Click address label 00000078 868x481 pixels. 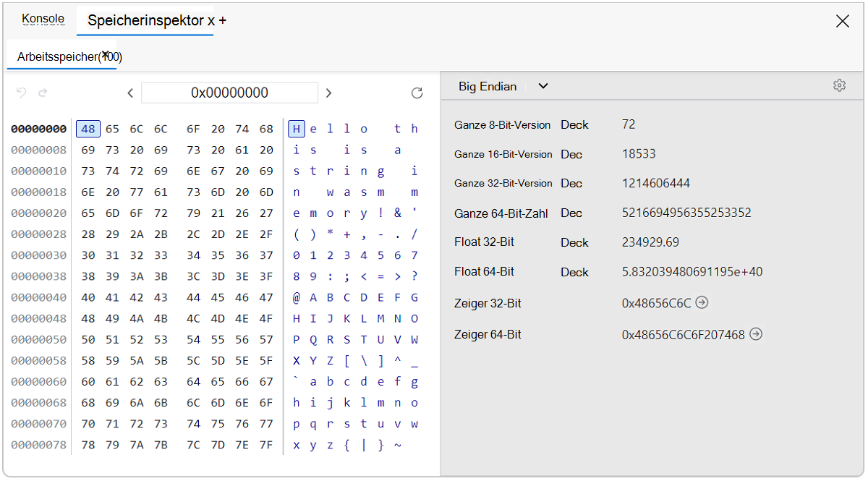pyautogui.click(x=39, y=445)
